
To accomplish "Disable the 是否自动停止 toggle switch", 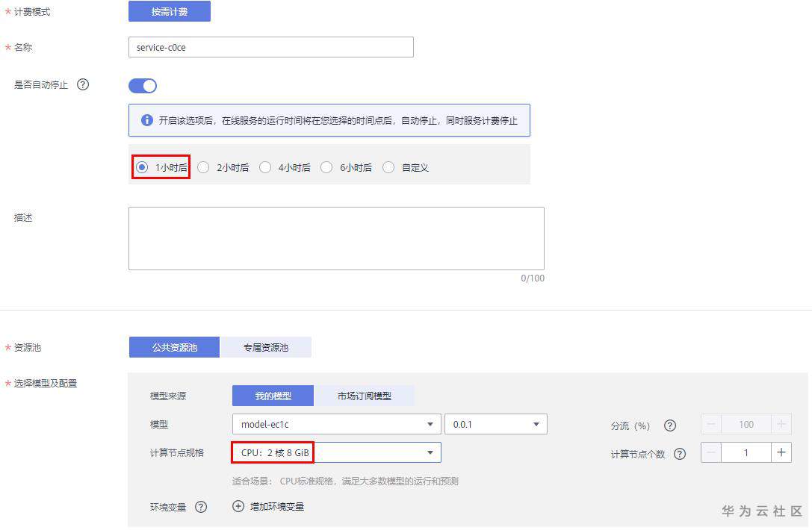I will (143, 85).
